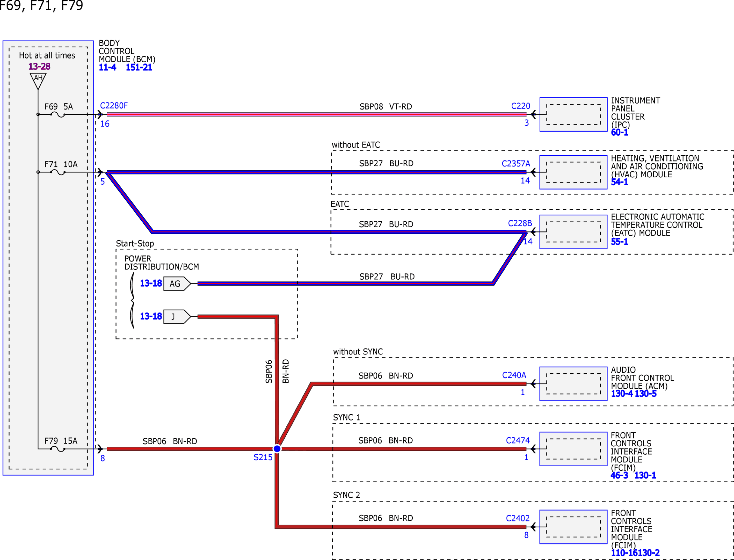Open the 13-28 page reference link
This screenshot has width=734, height=560.
click(39, 66)
